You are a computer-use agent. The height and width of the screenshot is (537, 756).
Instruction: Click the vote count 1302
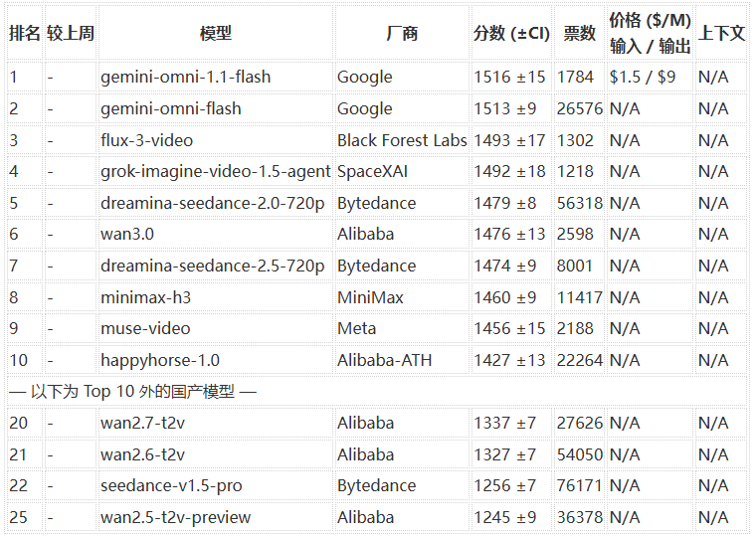click(x=575, y=140)
